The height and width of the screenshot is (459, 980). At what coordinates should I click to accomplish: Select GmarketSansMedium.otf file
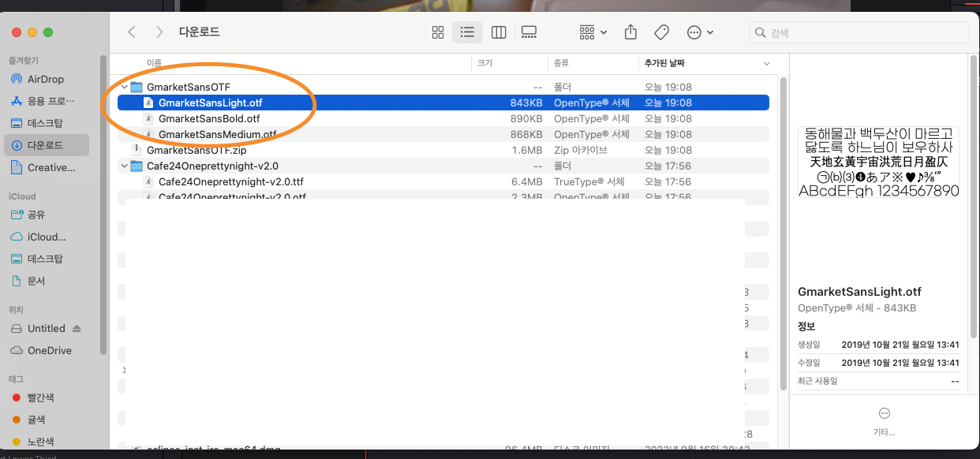[x=443, y=134]
